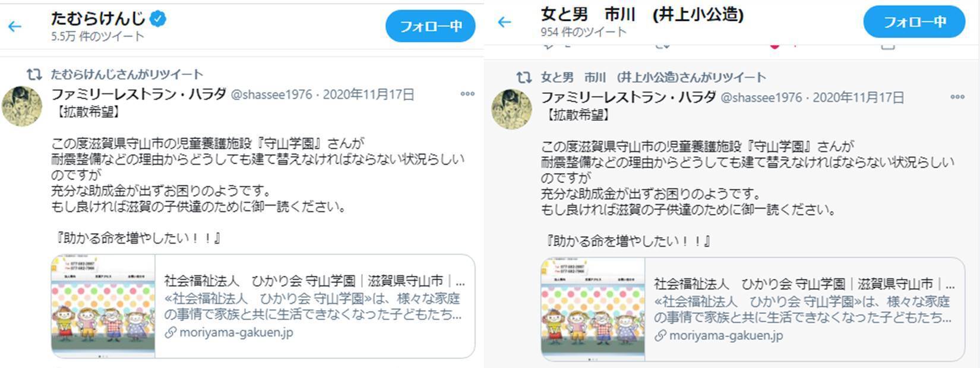The width and height of the screenshot is (980, 368).
Task: Open @shassee1976 handle in left tweet
Action: click(271, 95)
